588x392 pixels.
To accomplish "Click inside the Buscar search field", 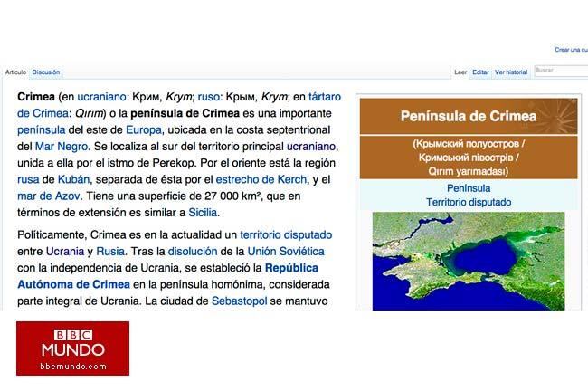I will click(x=559, y=71).
